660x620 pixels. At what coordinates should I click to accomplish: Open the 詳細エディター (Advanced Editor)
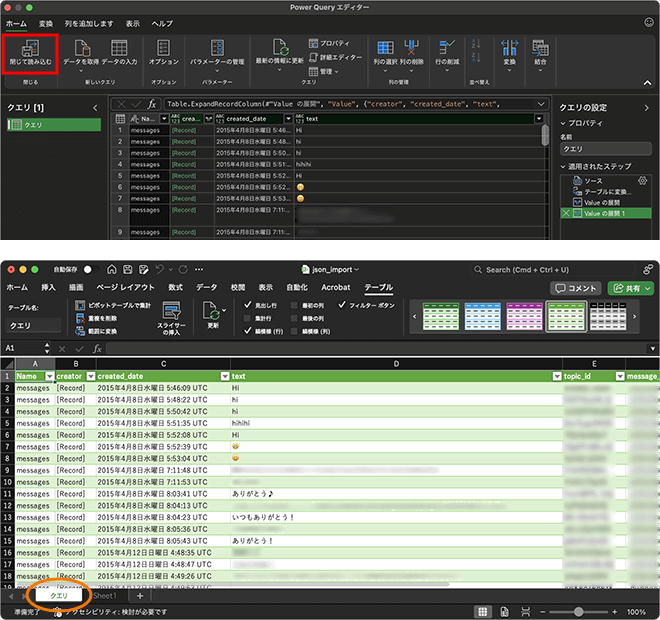tap(335, 57)
